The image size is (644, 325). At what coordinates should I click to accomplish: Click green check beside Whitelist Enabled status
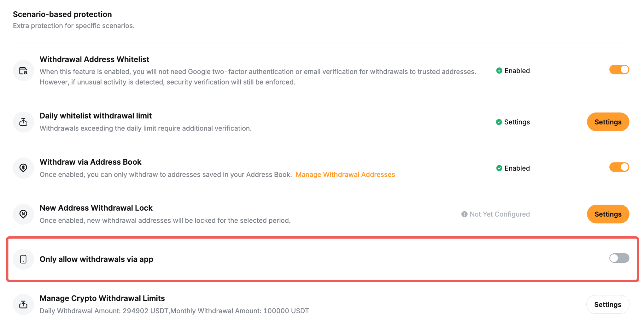[x=499, y=71]
